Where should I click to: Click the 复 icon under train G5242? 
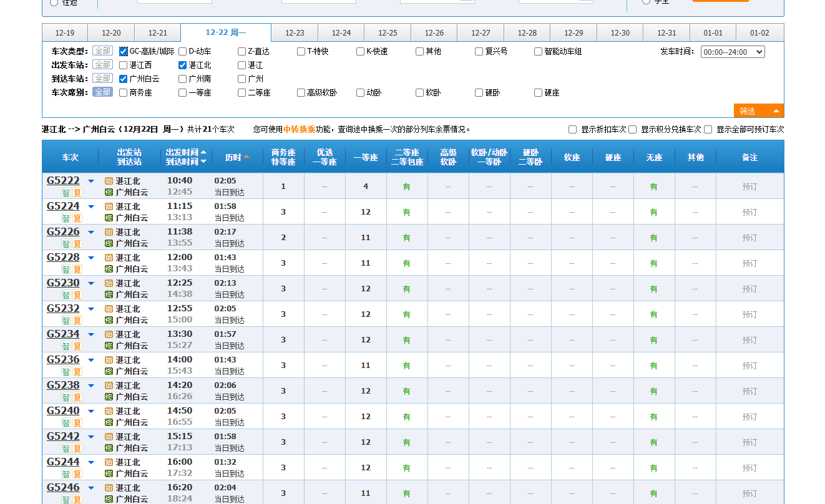tap(77, 448)
